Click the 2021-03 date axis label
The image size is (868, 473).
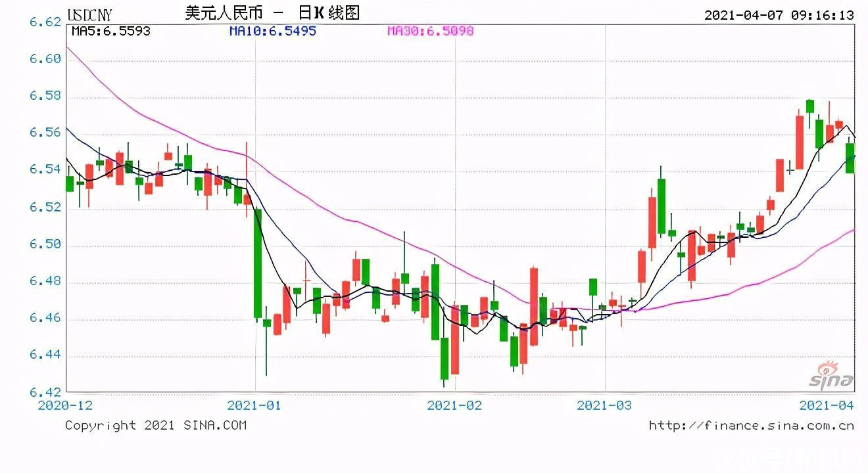point(604,405)
